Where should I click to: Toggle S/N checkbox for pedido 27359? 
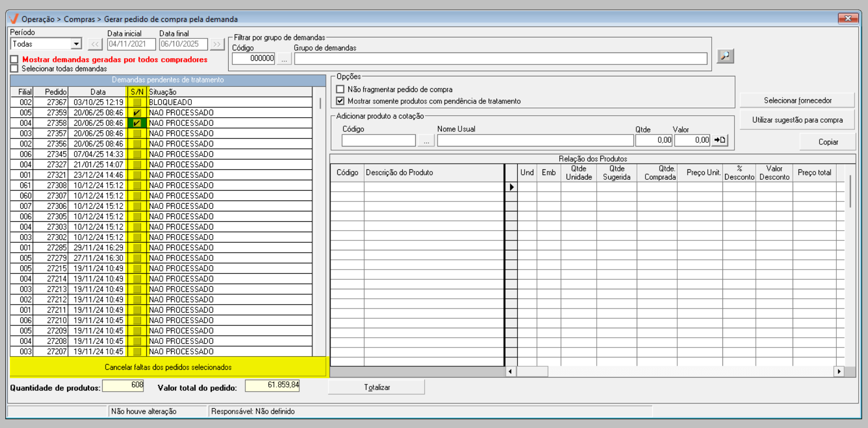[x=137, y=113]
